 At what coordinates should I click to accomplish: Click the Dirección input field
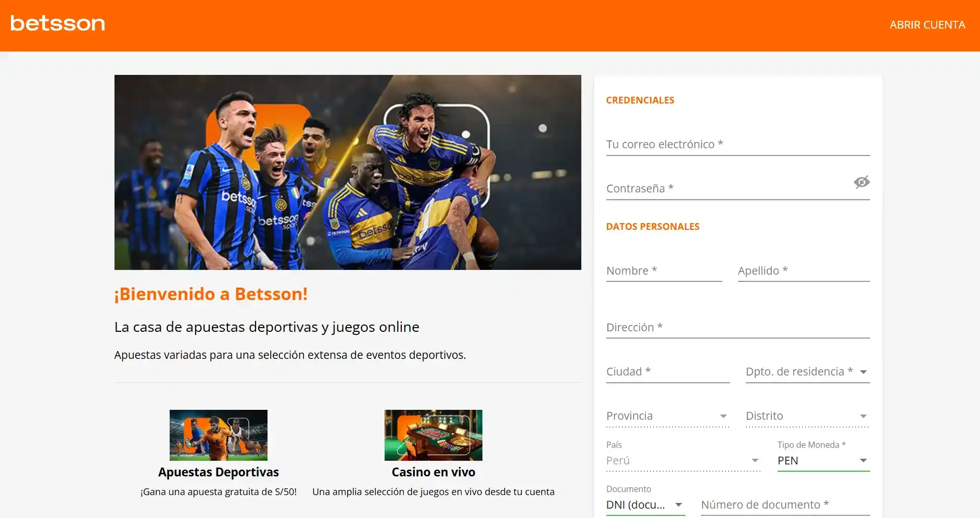click(738, 328)
